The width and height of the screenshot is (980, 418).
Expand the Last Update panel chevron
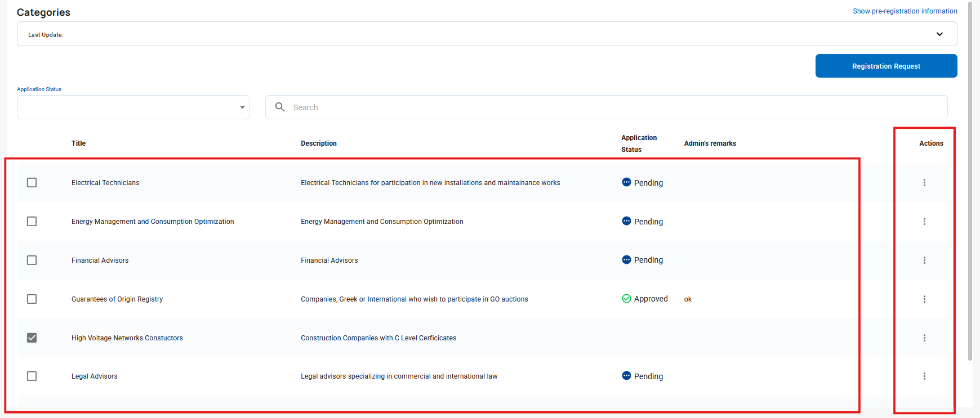click(939, 34)
